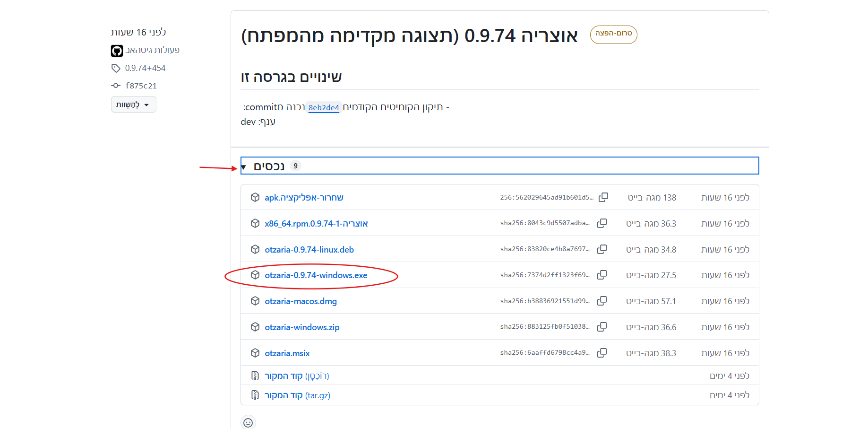Open the smiley reaction picker

click(x=248, y=422)
